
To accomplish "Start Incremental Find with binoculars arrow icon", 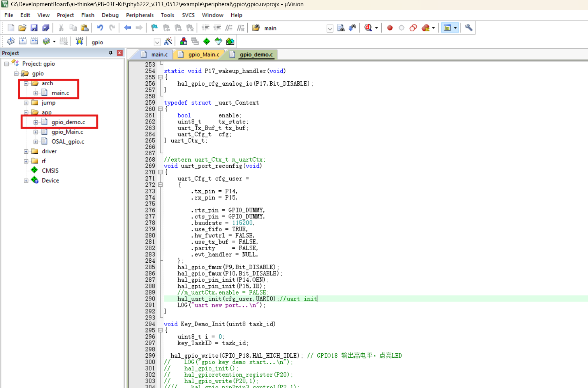I will [352, 28].
